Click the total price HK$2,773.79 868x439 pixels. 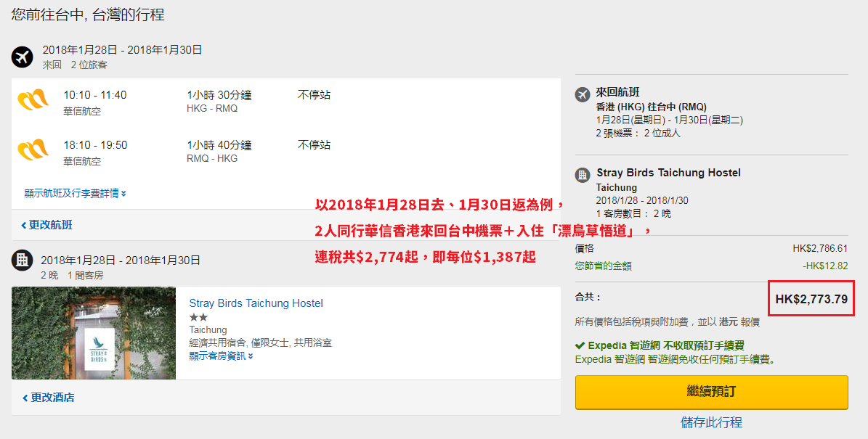click(x=811, y=299)
